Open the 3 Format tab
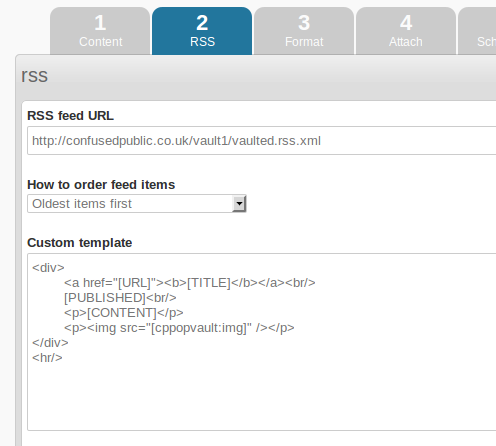The height and width of the screenshot is (446, 496). pos(304,31)
